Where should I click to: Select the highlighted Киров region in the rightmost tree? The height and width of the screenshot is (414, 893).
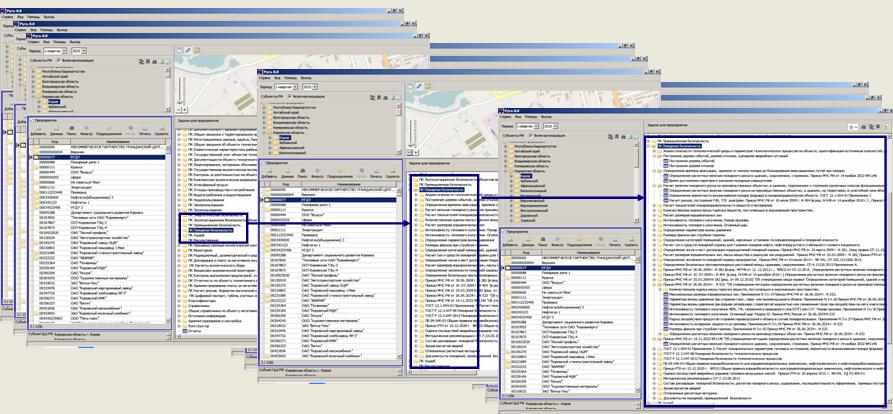coord(526,176)
